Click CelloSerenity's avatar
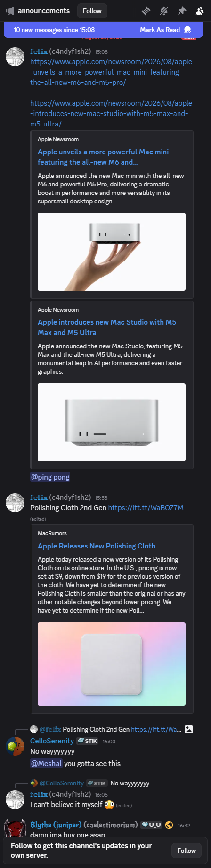The image size is (211, 868). (15, 746)
